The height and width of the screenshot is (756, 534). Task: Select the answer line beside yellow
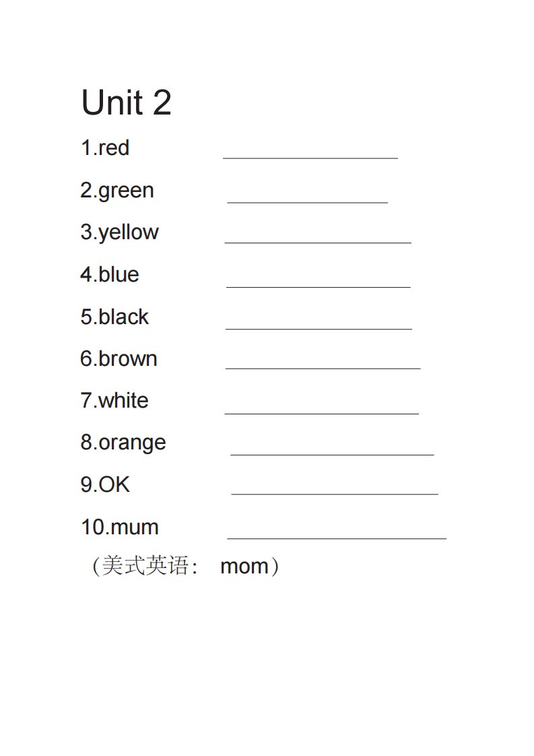318,242
